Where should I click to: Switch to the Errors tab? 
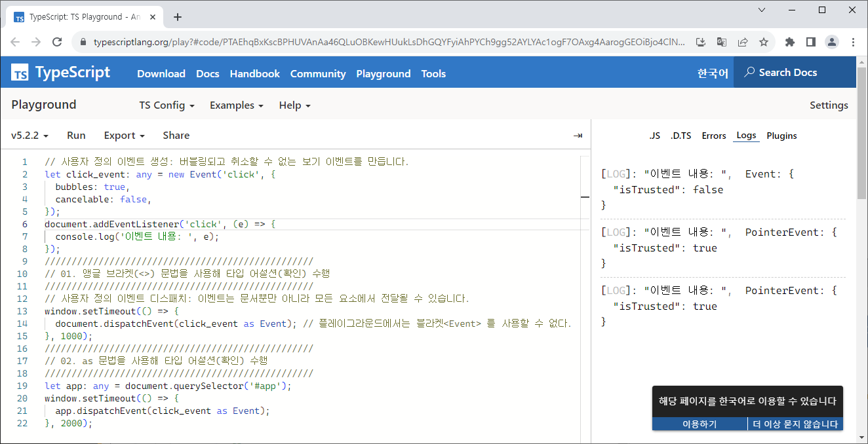coord(714,136)
